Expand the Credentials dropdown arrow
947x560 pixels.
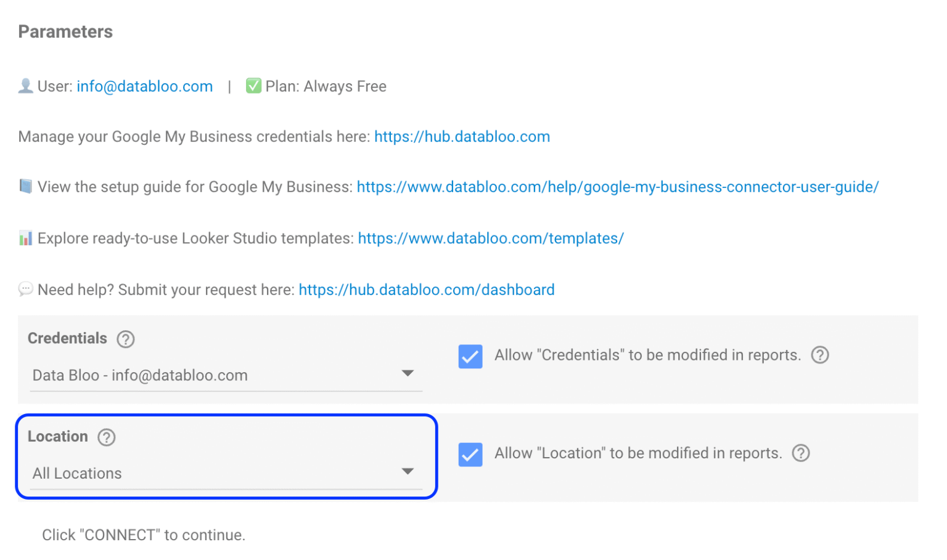tap(408, 373)
